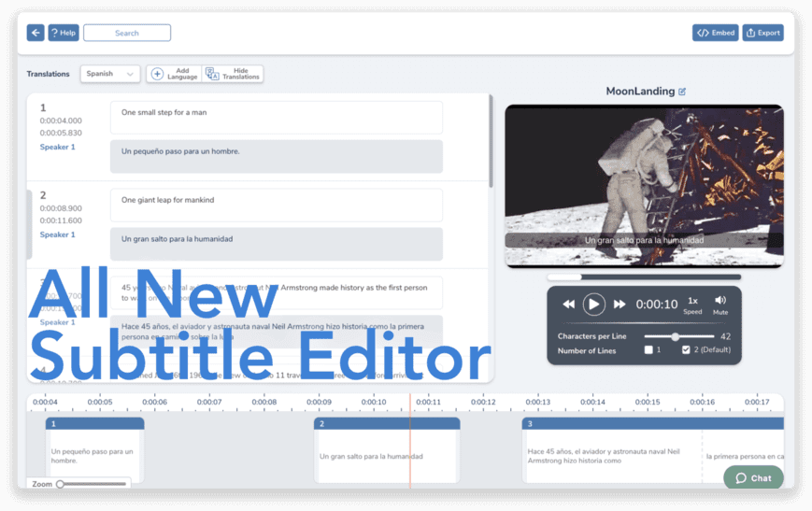Click the fast-forward playback icon
The width and height of the screenshot is (812, 511).
pyautogui.click(x=620, y=304)
